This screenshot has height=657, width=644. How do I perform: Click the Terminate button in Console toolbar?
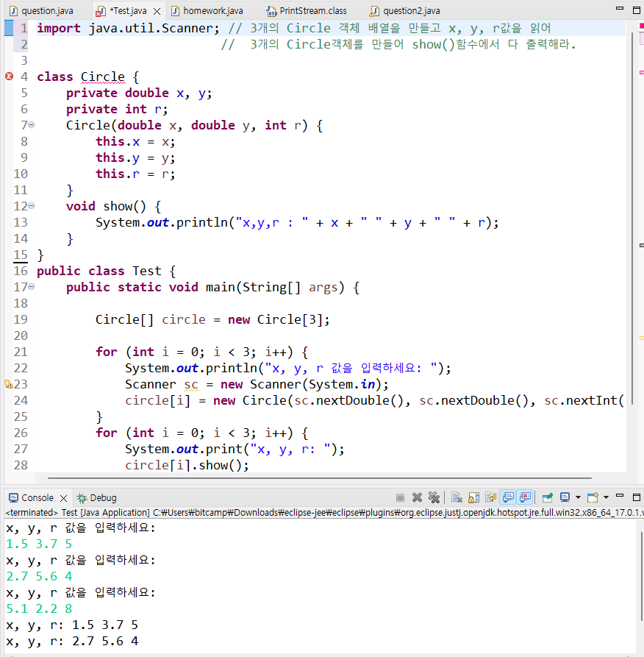401,497
